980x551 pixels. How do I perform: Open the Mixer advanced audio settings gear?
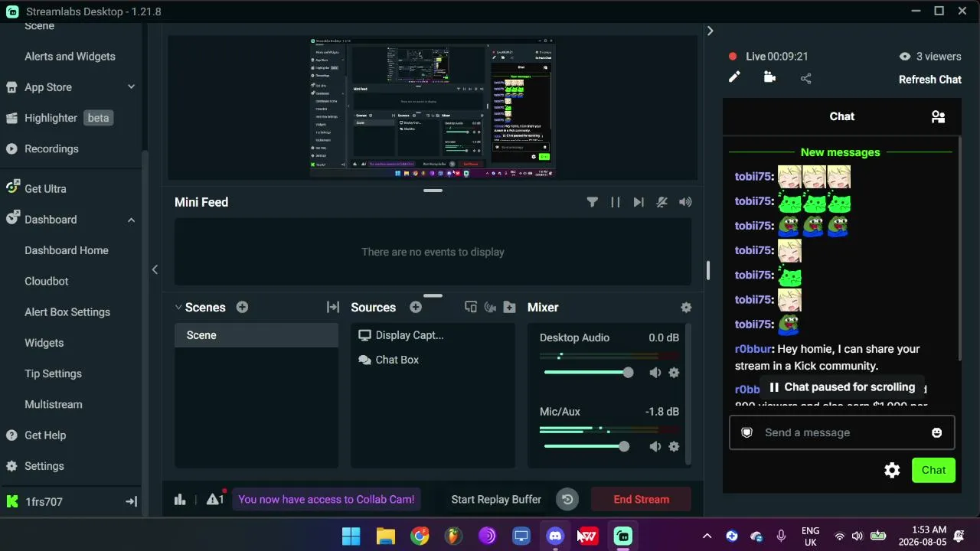coord(686,307)
